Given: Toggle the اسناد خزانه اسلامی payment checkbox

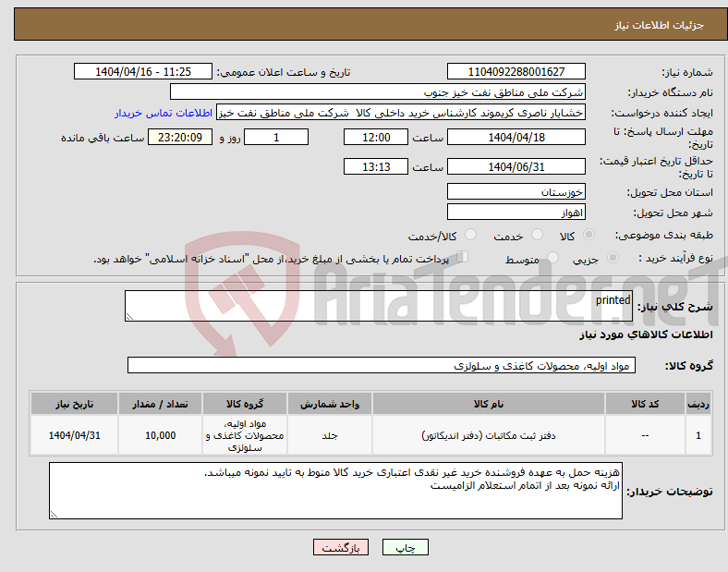Looking at the screenshot, I should click(462, 257).
